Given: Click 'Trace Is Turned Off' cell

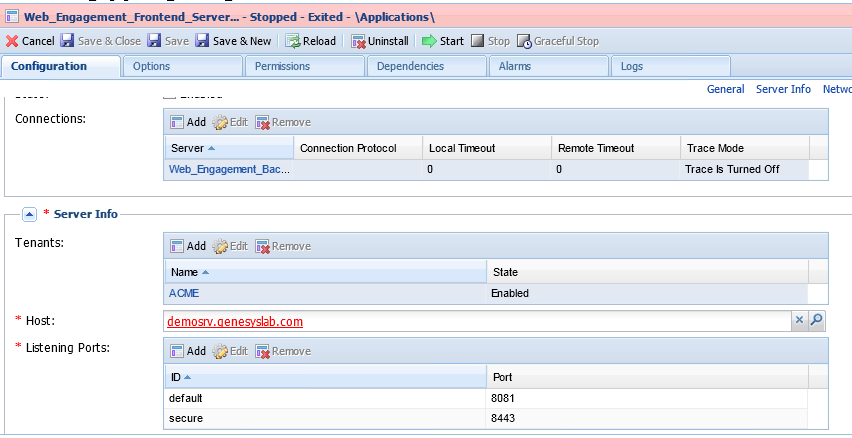Looking at the screenshot, I should click(732, 170).
